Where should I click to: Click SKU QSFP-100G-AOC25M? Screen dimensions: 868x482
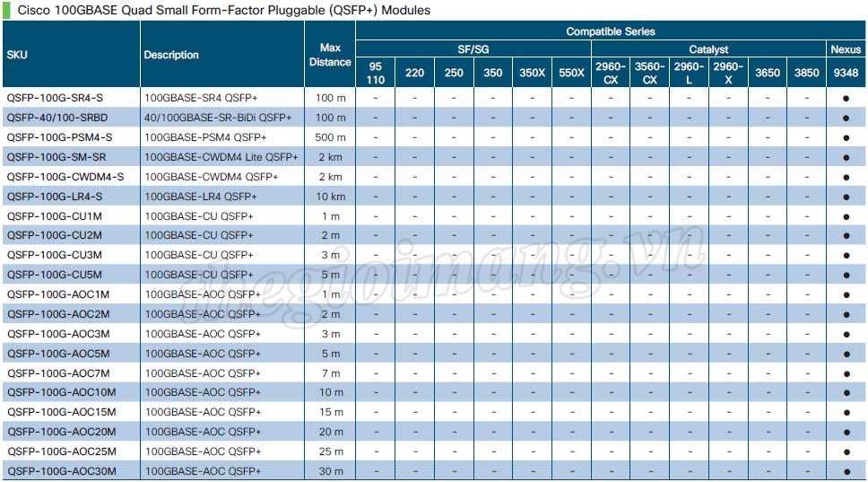pos(62,451)
